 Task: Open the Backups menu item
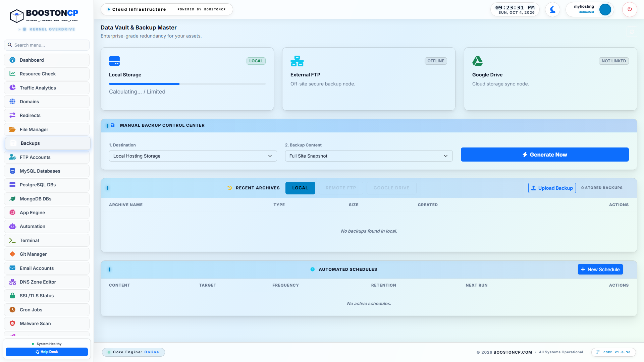pos(48,143)
